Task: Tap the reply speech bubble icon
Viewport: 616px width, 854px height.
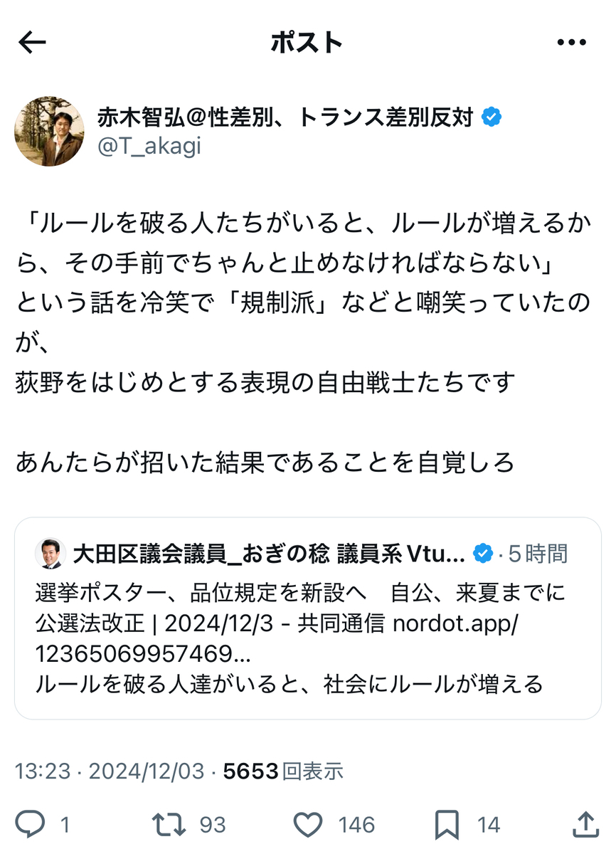Action: coord(31,824)
